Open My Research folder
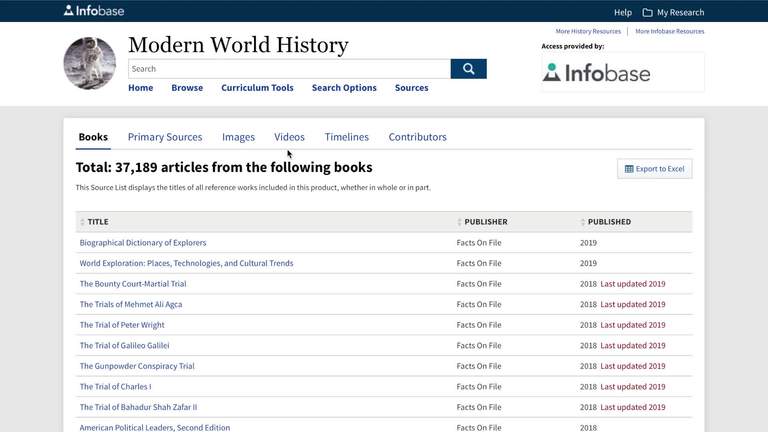Viewport: 768px width, 432px height. [x=673, y=12]
